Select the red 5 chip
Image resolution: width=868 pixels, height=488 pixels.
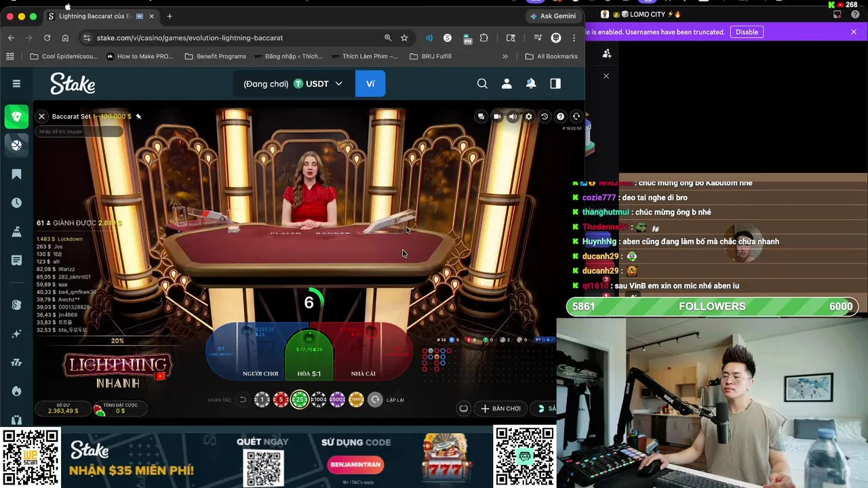(x=281, y=400)
